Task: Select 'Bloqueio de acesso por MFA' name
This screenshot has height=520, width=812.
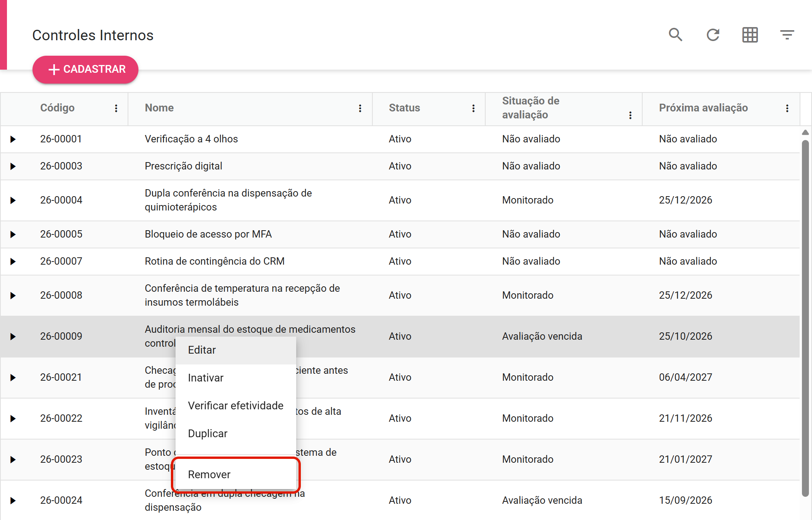Action: pos(208,234)
